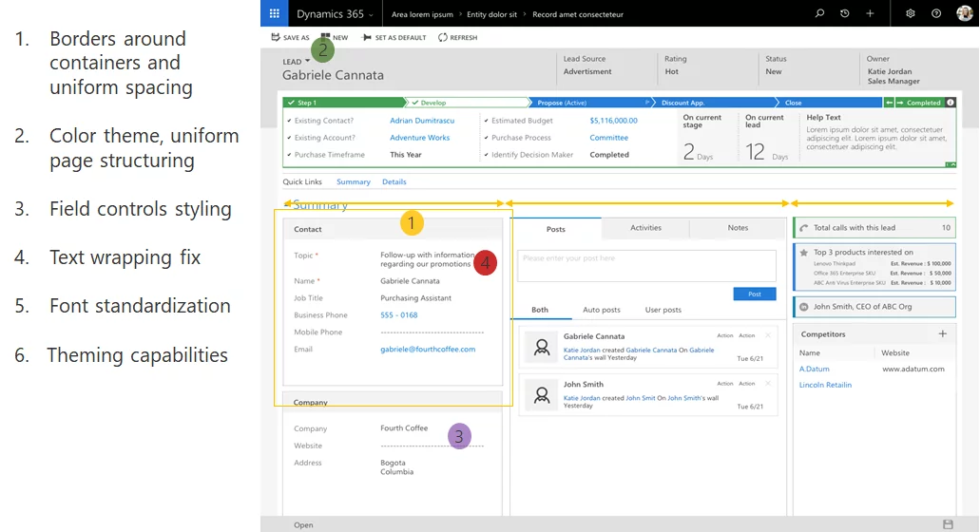Open Adrian Dumitrascu contact link
The image size is (980, 532).
422,121
